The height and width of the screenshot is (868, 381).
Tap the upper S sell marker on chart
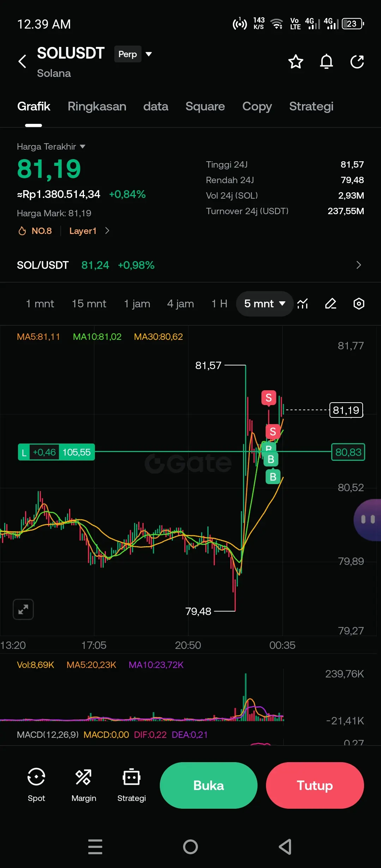tap(268, 398)
